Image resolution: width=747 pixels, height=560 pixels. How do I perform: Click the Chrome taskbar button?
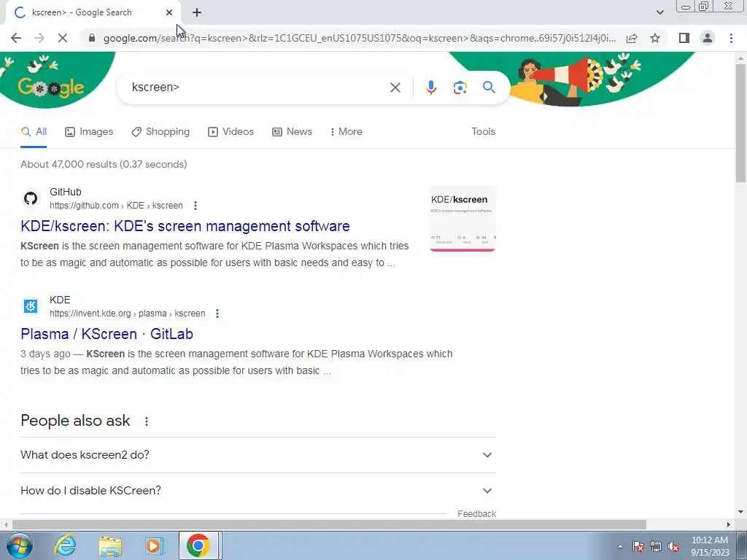click(x=198, y=545)
